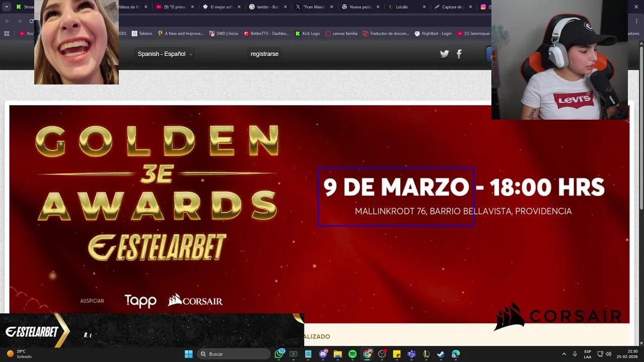
Task: Open WhatsApp from the taskbar
Action: point(279,354)
